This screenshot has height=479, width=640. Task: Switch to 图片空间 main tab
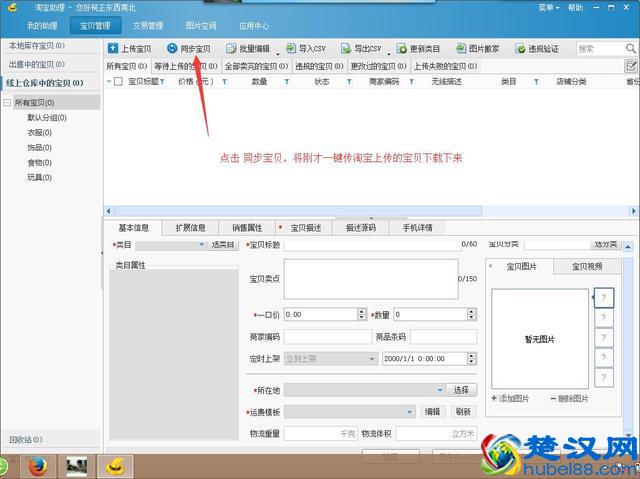pos(201,26)
